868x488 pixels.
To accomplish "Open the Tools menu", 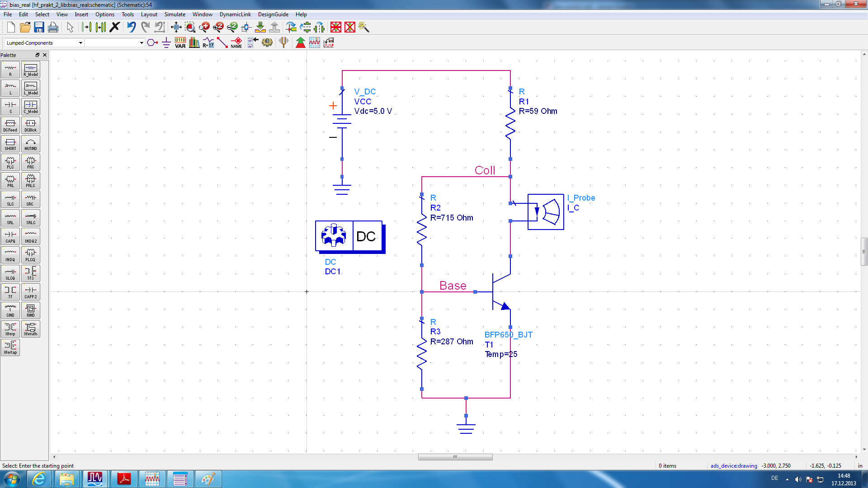I will [127, 14].
